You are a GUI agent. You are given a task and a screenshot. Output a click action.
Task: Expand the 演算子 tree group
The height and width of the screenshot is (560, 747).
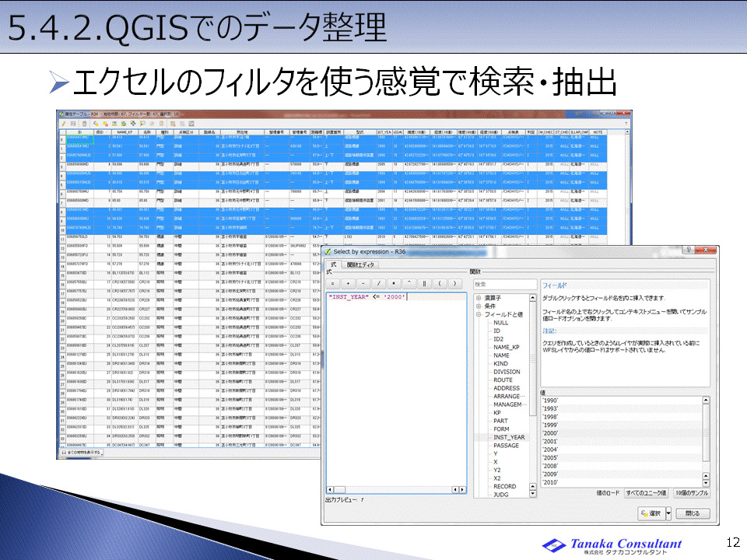click(x=478, y=297)
